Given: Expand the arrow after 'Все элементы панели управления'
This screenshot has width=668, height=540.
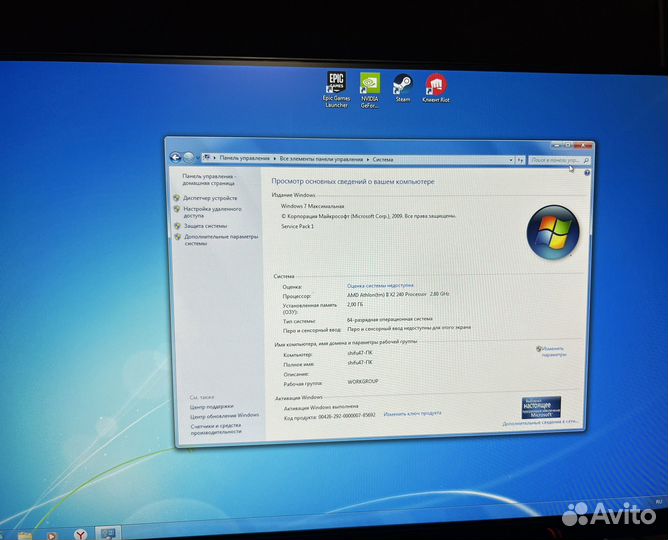Looking at the screenshot, I should click(368, 159).
